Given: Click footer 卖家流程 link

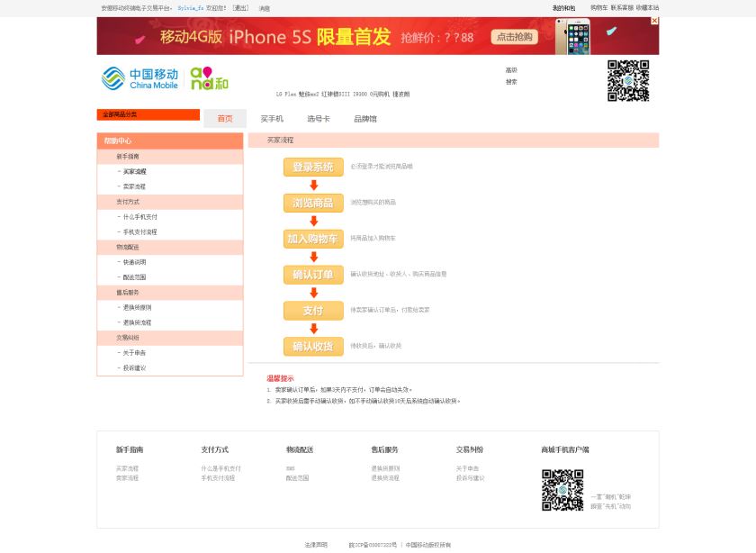Looking at the screenshot, I should (127, 478).
